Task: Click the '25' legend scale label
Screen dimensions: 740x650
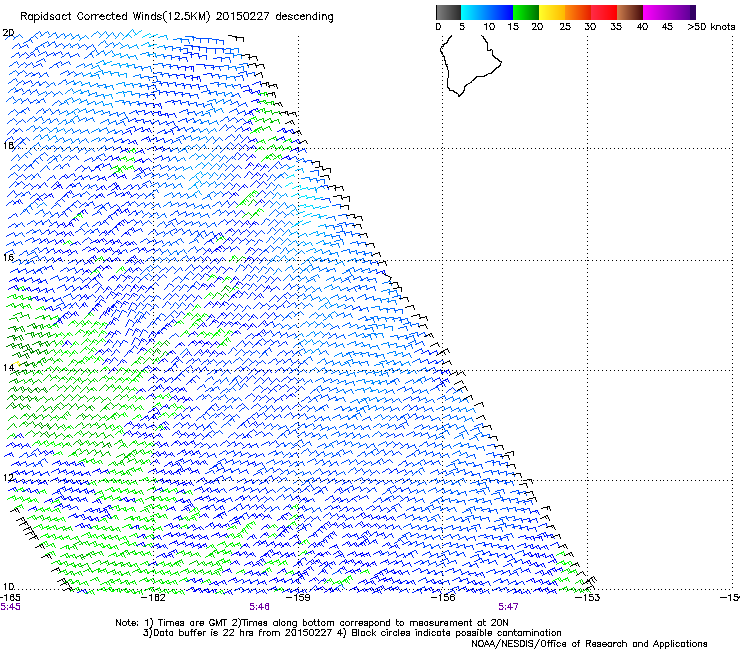Action: click(565, 27)
